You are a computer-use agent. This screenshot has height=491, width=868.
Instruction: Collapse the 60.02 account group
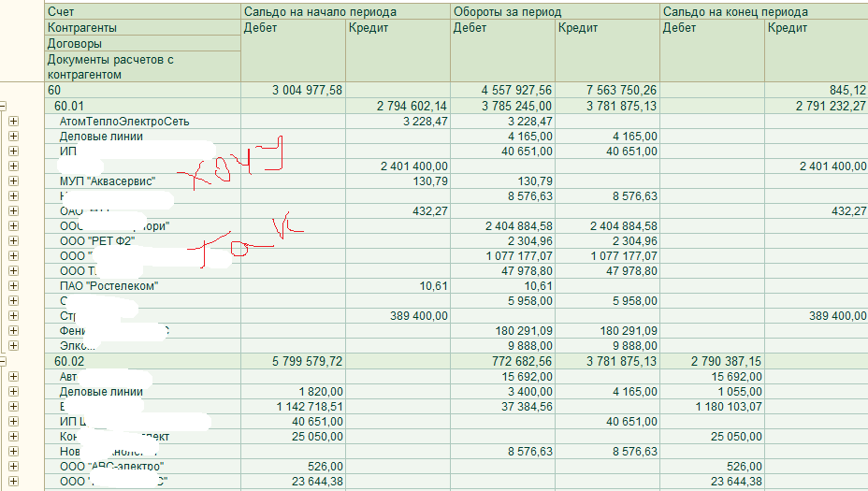(3, 361)
